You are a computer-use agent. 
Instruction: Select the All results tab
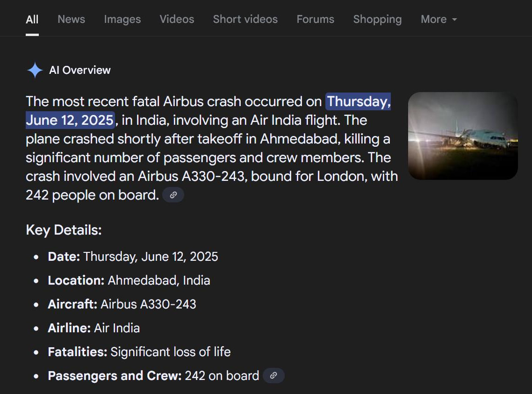[32, 19]
